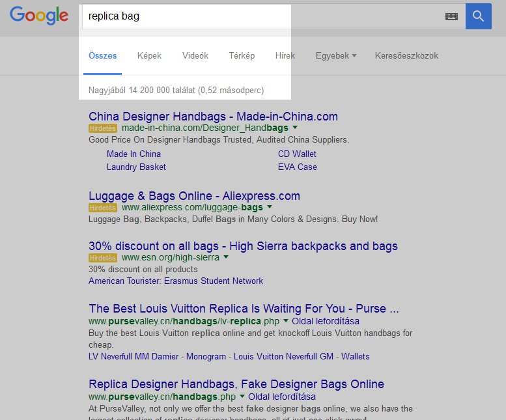Open the CD Wallet sitelink
The image size is (506, 420).
pos(297,154)
